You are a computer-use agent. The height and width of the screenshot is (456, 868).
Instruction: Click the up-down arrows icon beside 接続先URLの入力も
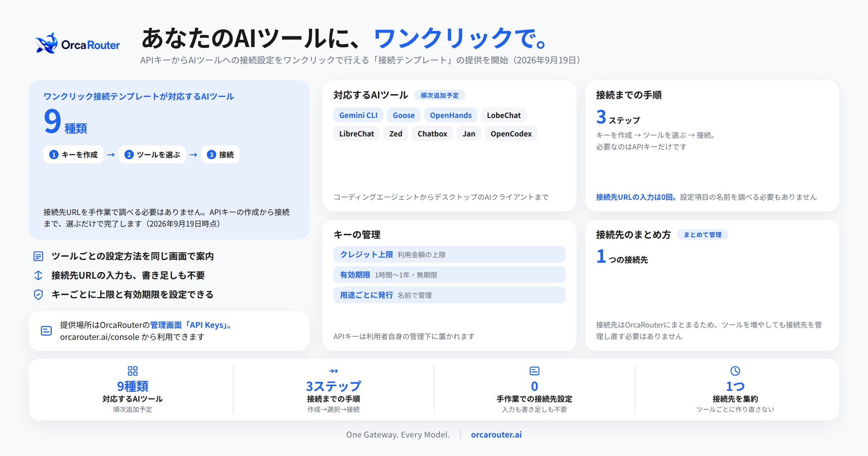(x=38, y=275)
